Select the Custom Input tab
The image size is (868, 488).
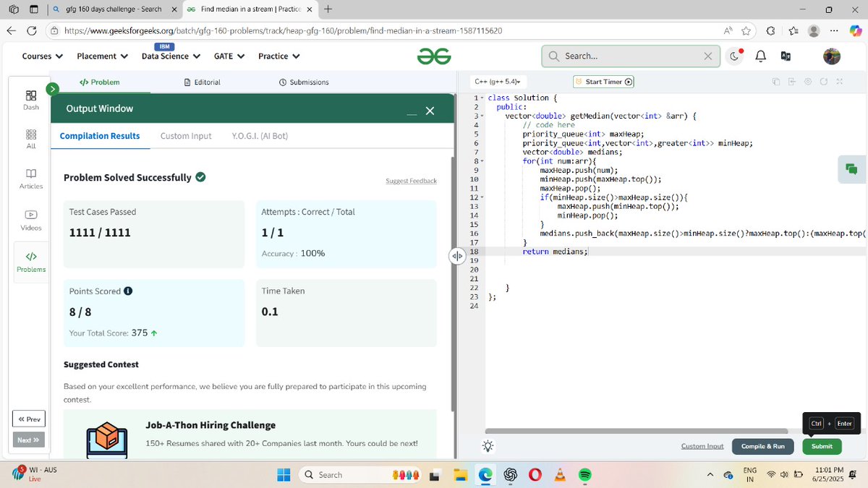pos(186,136)
